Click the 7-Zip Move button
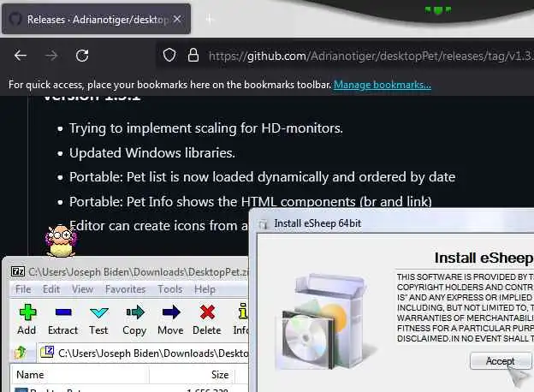 [170, 319]
